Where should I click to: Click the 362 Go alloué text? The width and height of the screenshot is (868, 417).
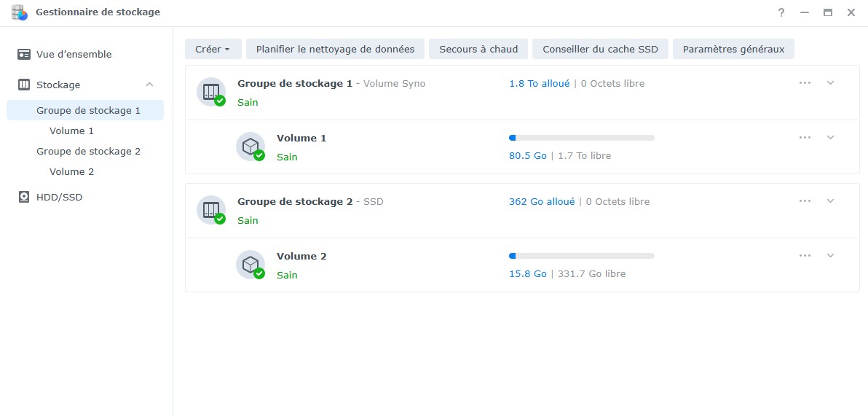[542, 202]
